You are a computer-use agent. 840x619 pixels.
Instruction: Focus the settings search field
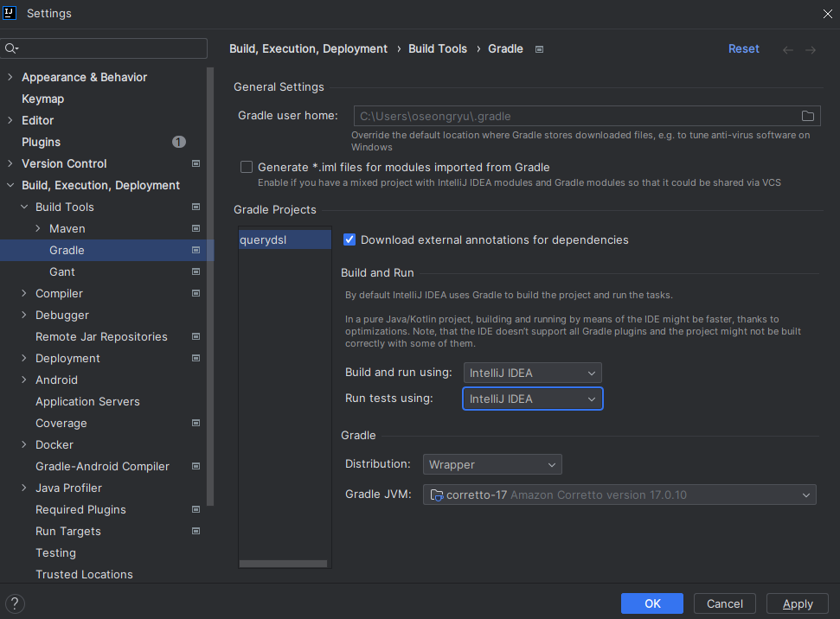tap(104, 48)
